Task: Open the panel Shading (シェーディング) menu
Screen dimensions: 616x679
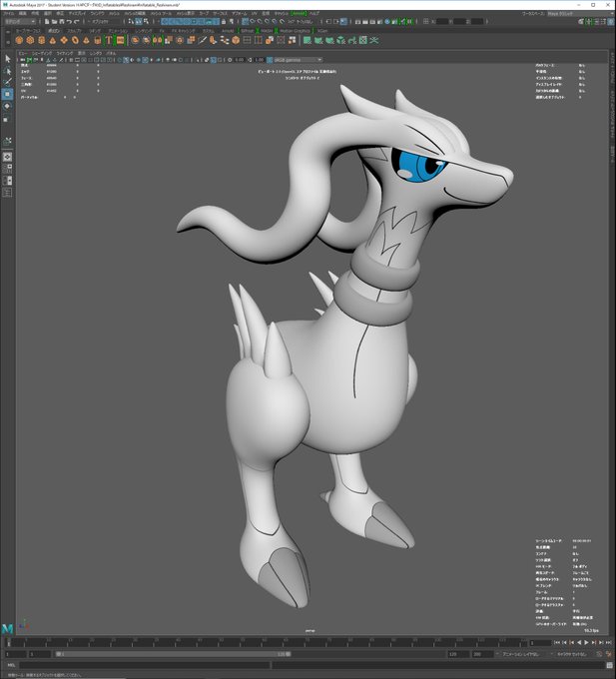Action: click(41, 53)
